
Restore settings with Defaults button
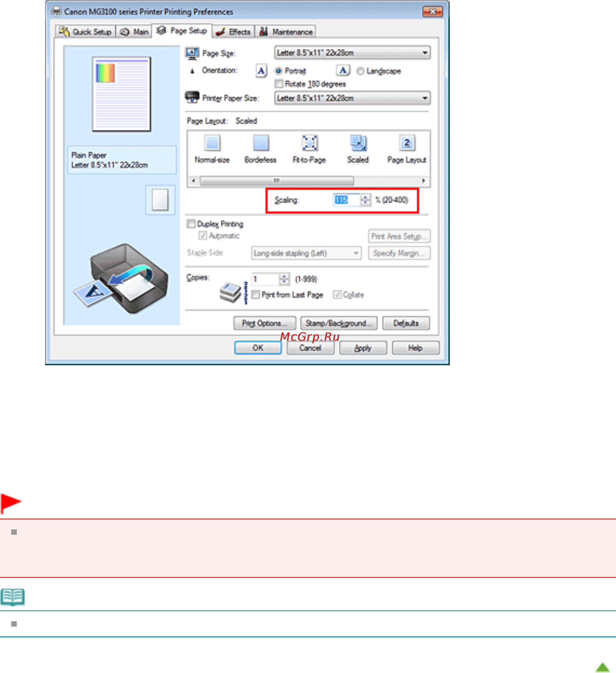[x=406, y=323]
